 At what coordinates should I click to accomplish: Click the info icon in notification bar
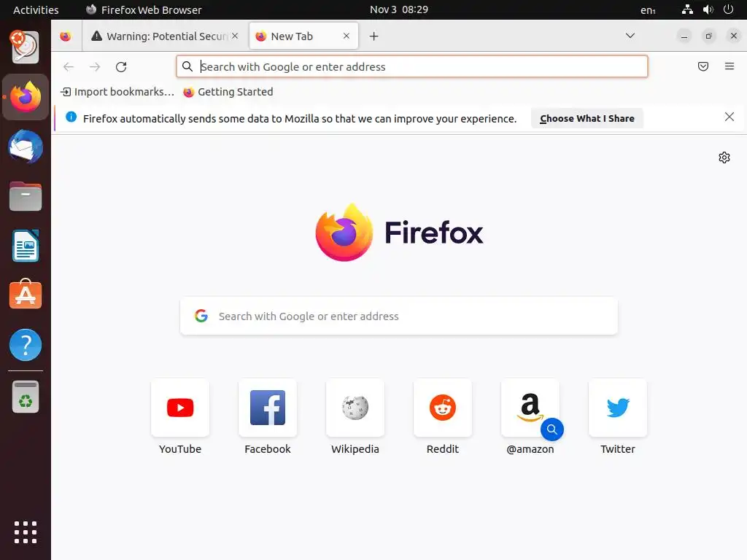[71, 117]
